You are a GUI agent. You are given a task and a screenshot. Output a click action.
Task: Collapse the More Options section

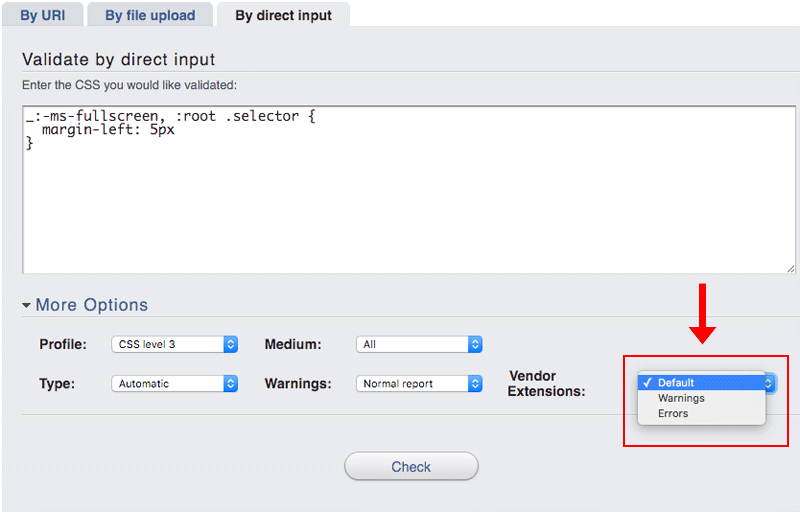pos(91,305)
